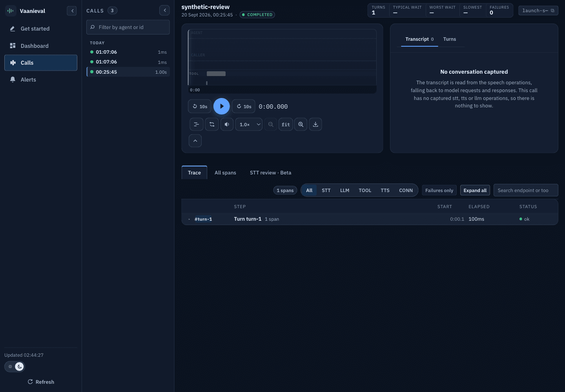
Task: Toggle the light/dark theme switch
Action: [x=15, y=367]
